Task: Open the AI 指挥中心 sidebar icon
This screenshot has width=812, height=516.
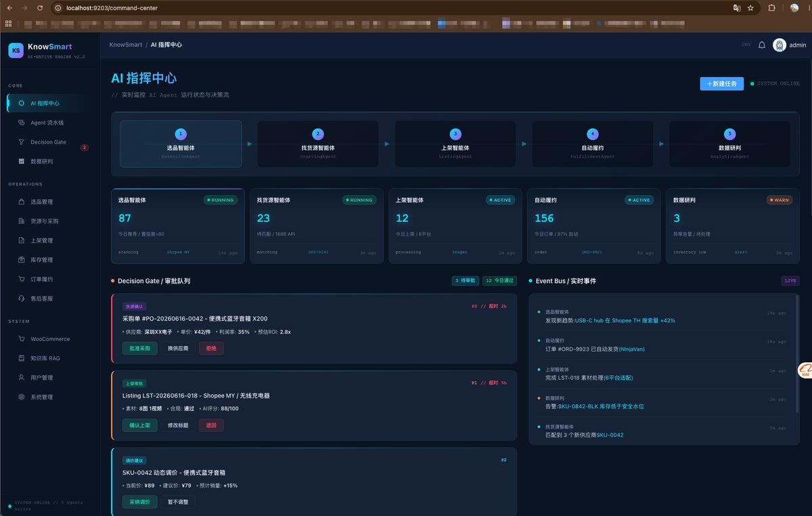Action: (x=22, y=104)
